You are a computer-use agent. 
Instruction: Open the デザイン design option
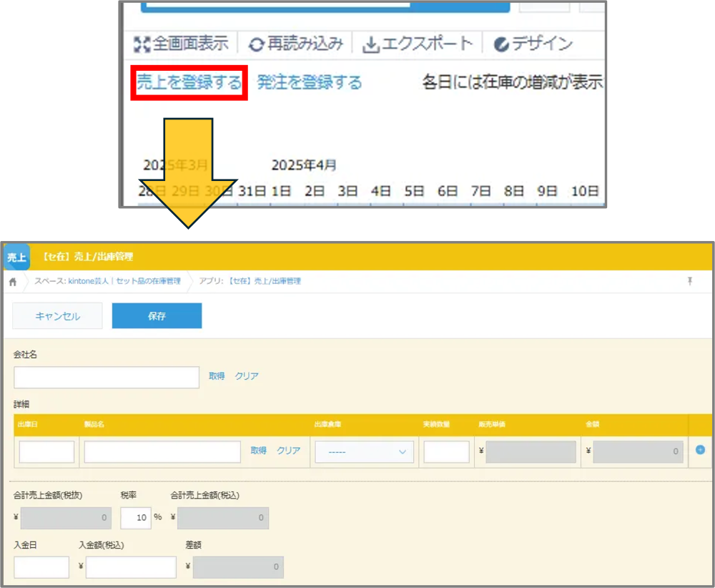click(x=533, y=44)
